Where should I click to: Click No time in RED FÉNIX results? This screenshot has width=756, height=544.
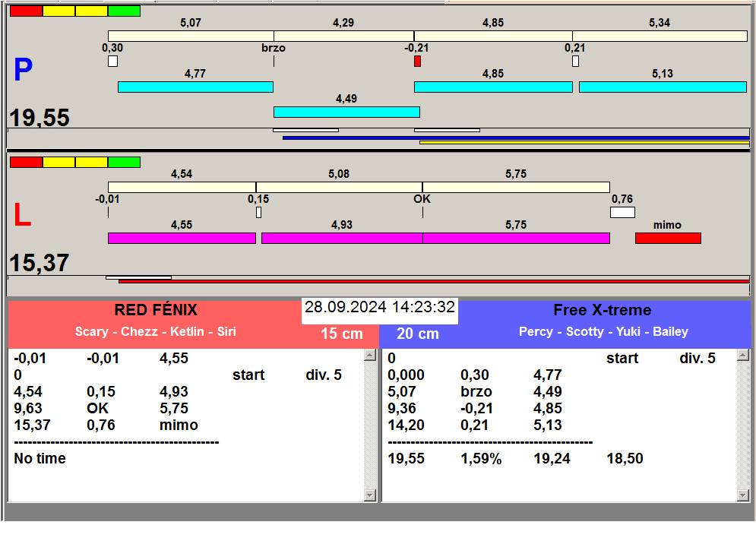(40, 459)
